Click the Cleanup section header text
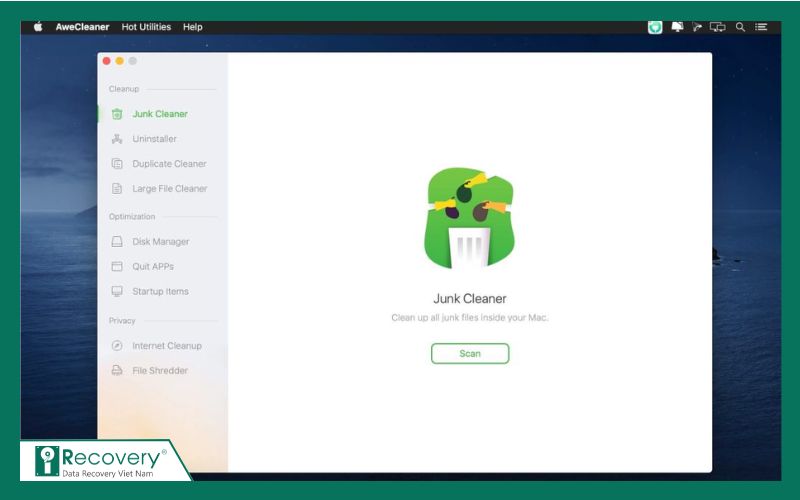This screenshot has height=500, width=800. tap(124, 89)
